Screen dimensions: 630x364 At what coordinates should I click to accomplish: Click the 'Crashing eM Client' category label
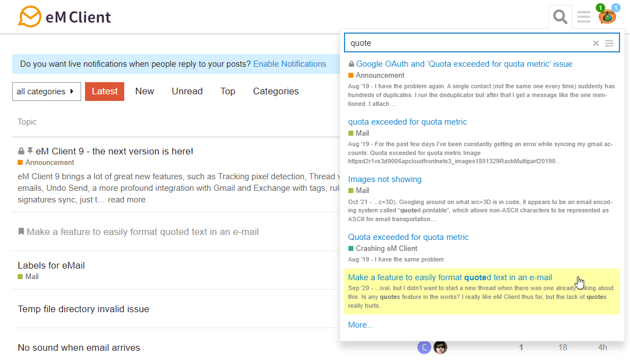point(383,248)
